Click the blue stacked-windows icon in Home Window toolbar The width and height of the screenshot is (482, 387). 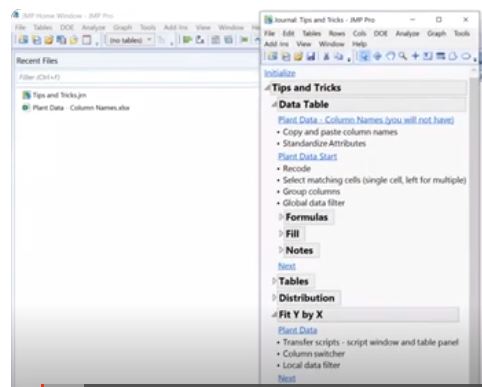[61, 40]
